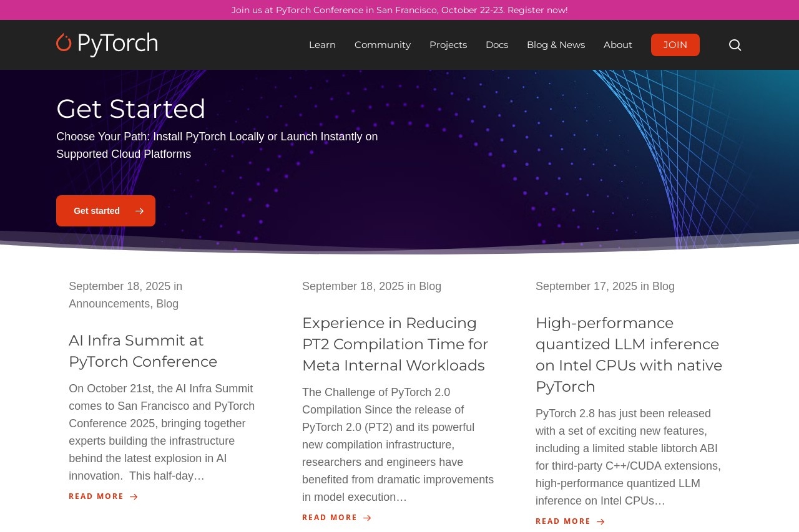The image size is (799, 532).
Task: Open the Learn menu
Action: (x=322, y=45)
